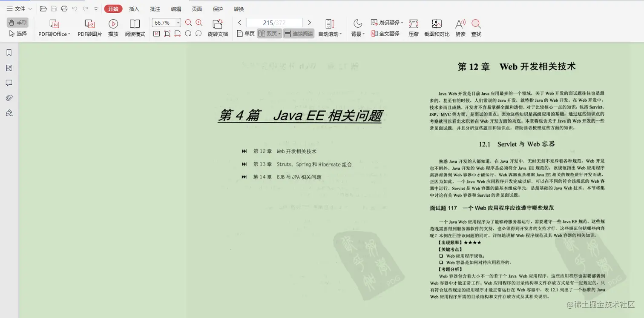Open the 压缩 compression tool
The image size is (644, 318).
coord(413,27)
